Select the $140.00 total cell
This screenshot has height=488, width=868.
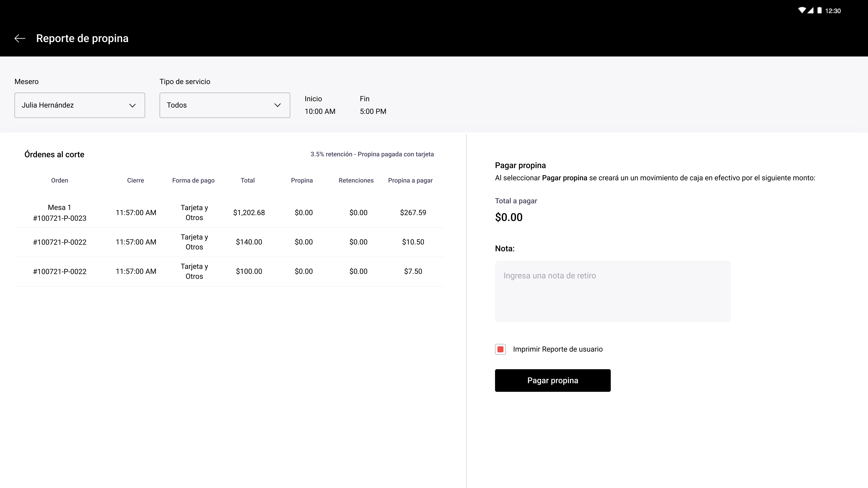[x=249, y=242]
